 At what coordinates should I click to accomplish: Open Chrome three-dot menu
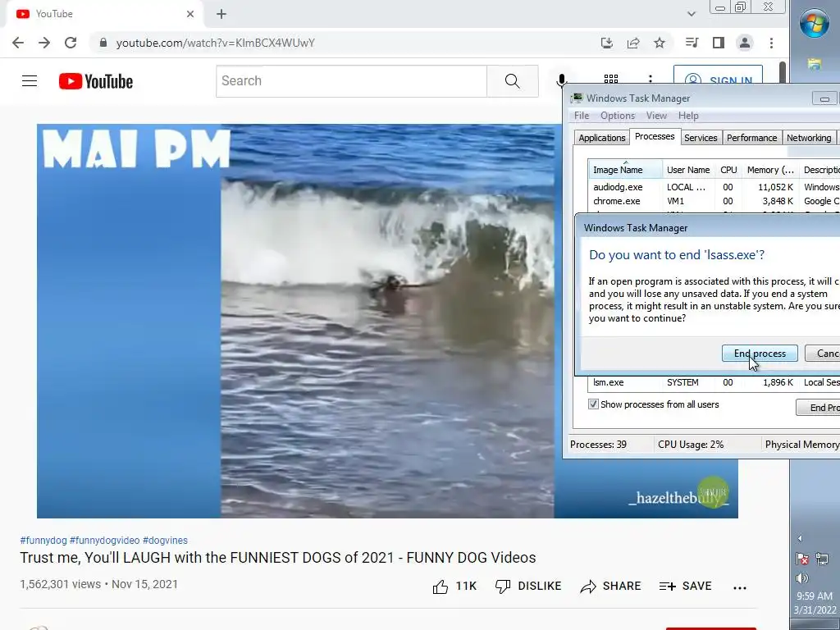771,43
